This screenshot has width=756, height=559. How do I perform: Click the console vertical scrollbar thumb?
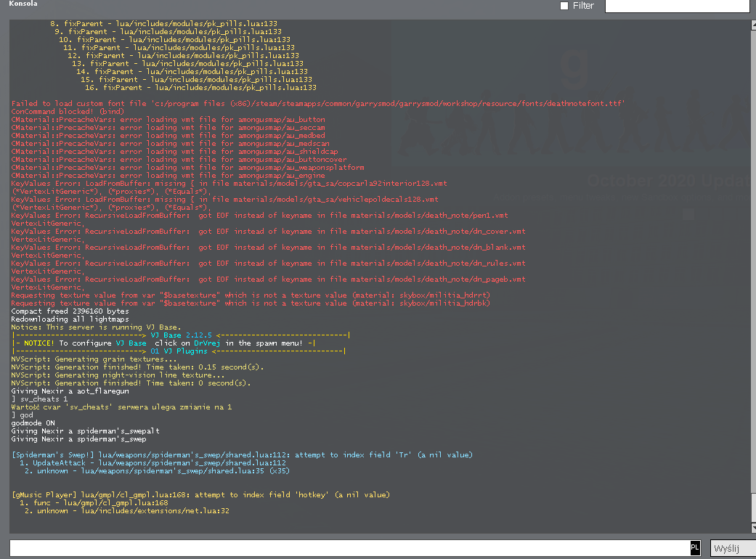pyautogui.click(x=754, y=507)
